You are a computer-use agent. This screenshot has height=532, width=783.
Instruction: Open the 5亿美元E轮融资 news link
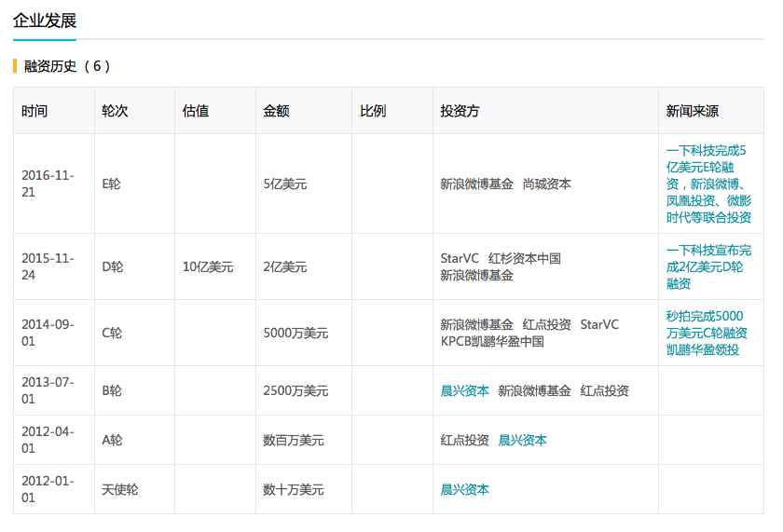(x=708, y=184)
